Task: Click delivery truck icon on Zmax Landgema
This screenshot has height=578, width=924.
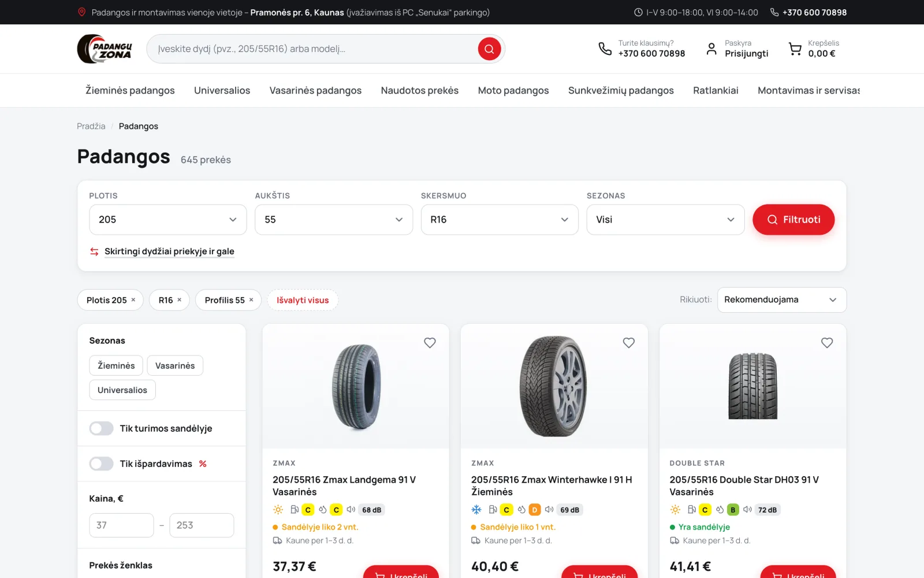Action: pos(277,540)
